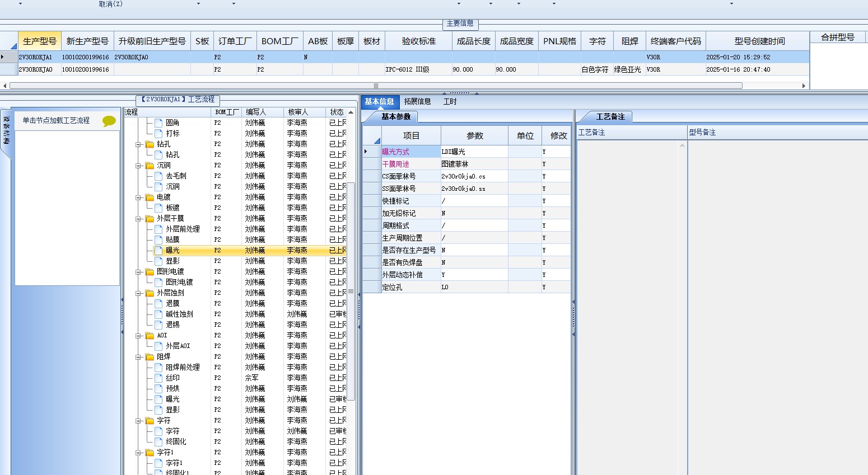Collapse the 电镀 tree node
The width and height of the screenshot is (868, 475).
tap(138, 197)
